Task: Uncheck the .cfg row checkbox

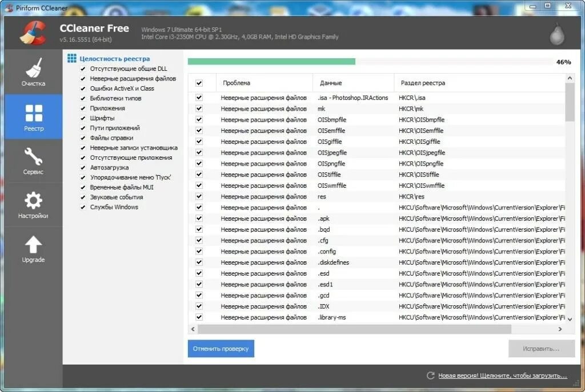Action: tap(199, 240)
